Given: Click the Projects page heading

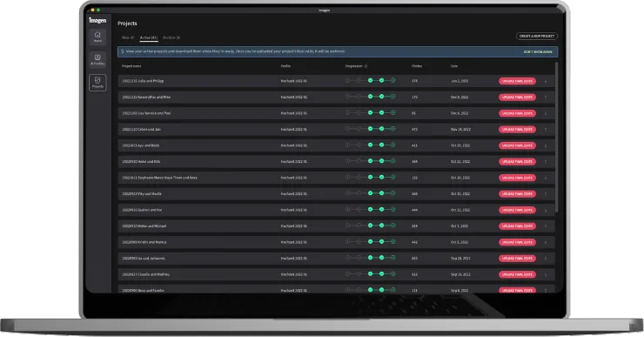Looking at the screenshot, I should 127,24.
